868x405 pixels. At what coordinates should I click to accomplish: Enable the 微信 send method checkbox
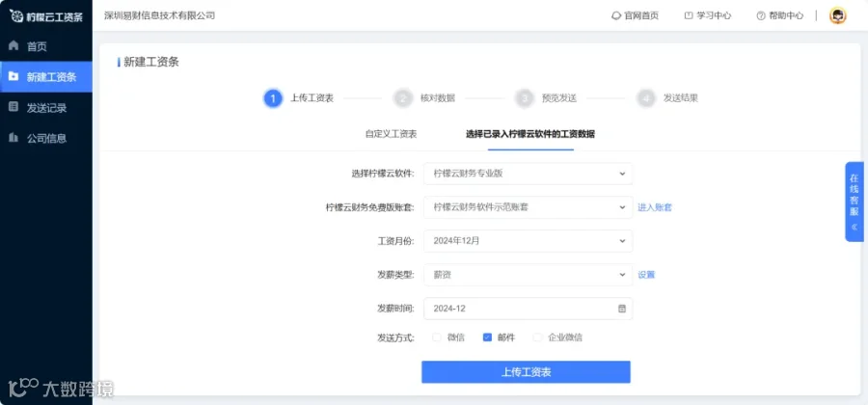click(x=437, y=337)
